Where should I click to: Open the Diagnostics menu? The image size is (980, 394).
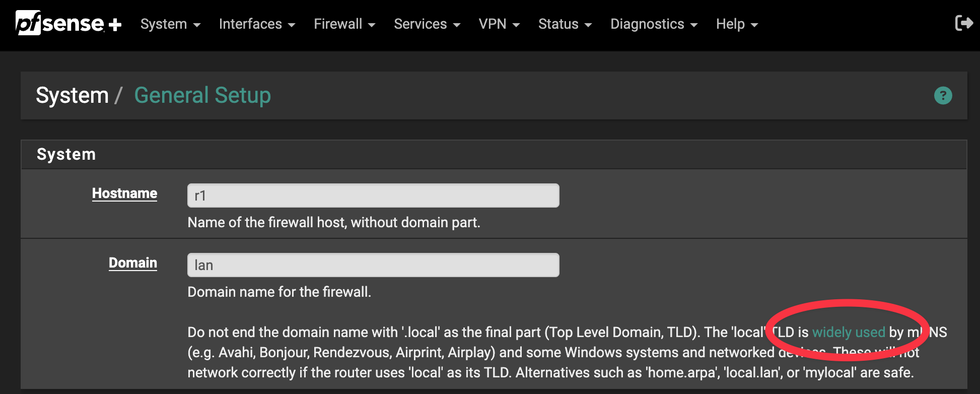(654, 24)
